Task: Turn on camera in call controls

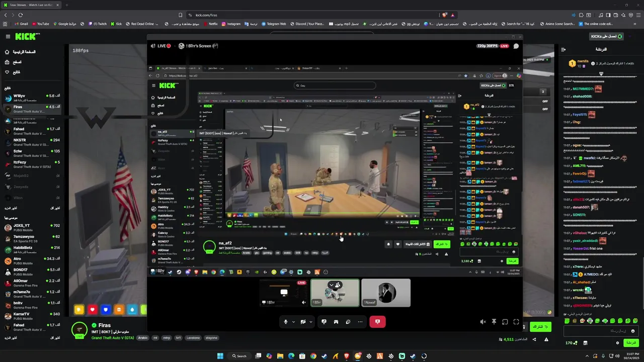Action: point(303,322)
